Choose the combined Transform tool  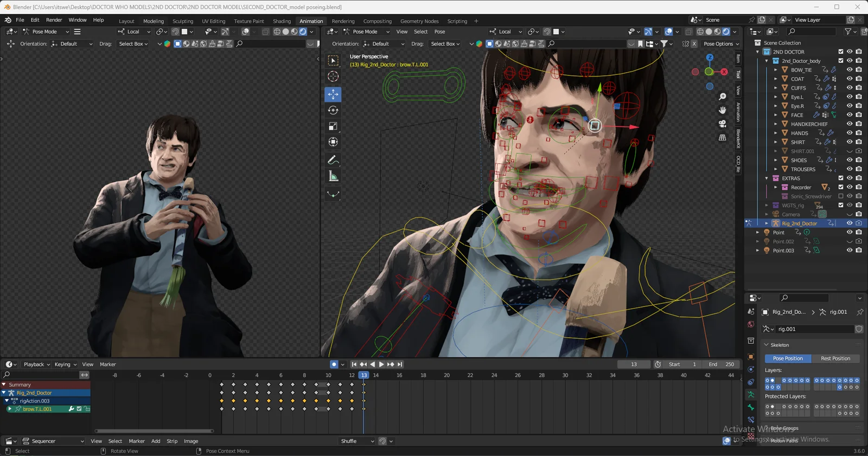tap(333, 142)
